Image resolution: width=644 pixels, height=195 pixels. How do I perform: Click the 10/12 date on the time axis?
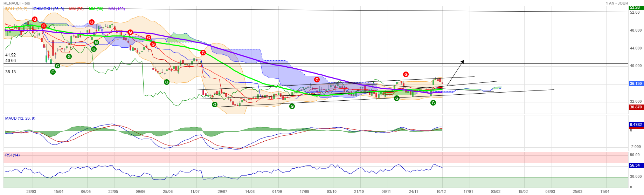pyautogui.click(x=441, y=191)
